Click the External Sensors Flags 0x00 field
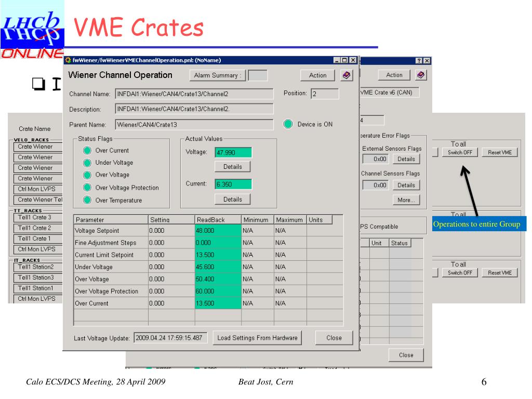Image resolution: width=532 pixels, height=399 pixels. 376,159
